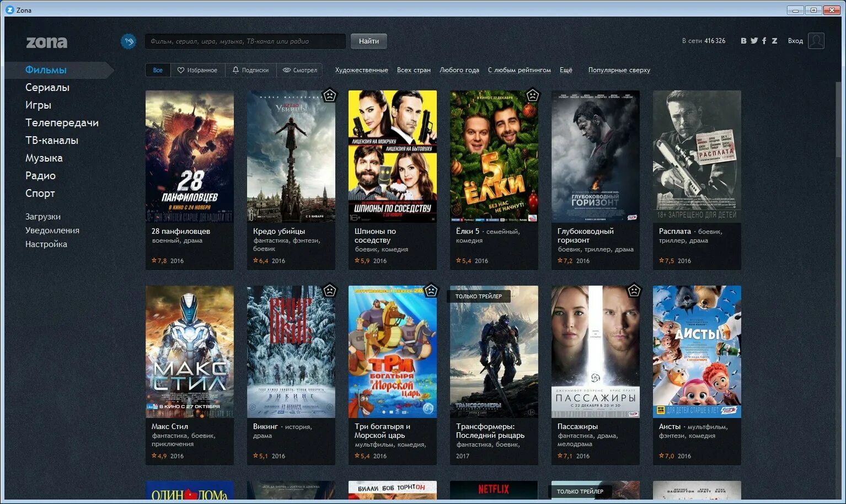Image resolution: width=846 pixels, height=504 pixels.
Task: Click the Кредо убийцы title
Action: pos(279,232)
